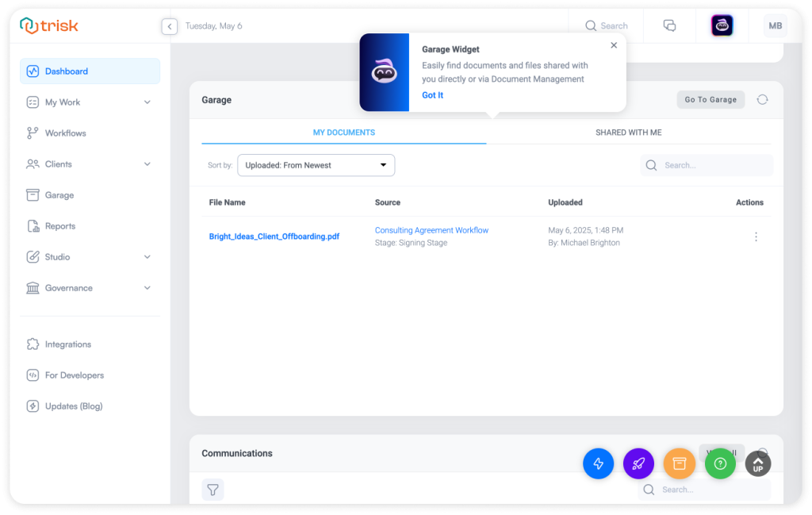Open the Sort by dropdown
This screenshot has width=812, height=515.
click(316, 165)
